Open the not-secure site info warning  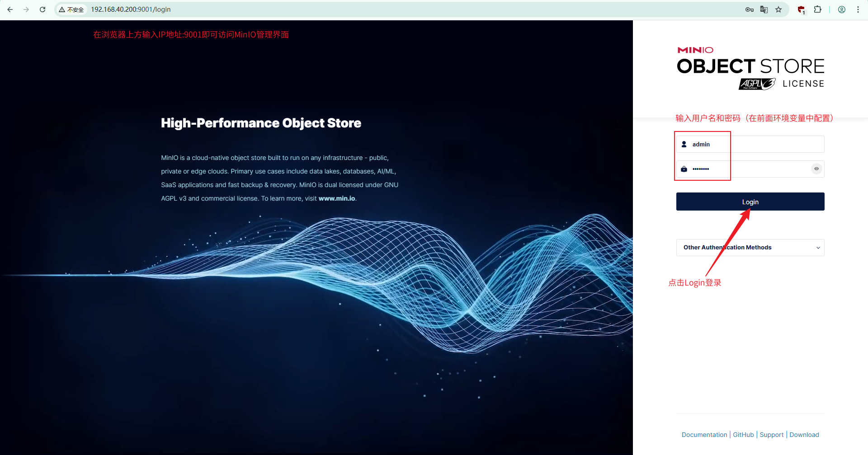tap(71, 9)
